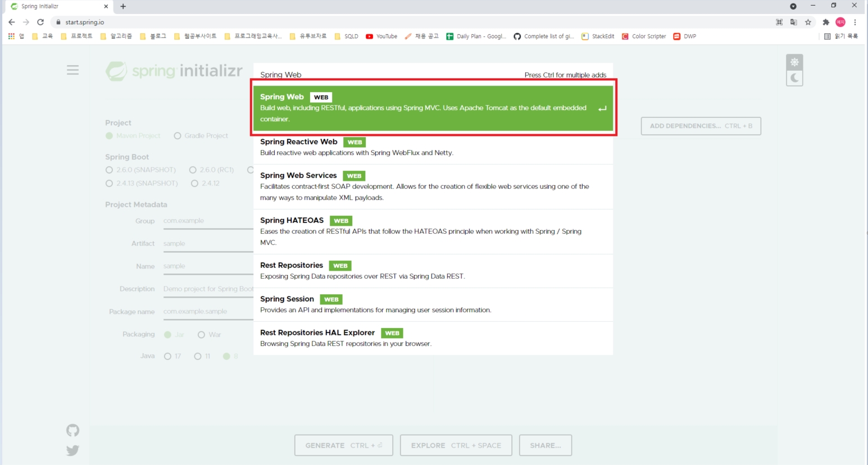This screenshot has height=465, width=868.
Task: Click the EXPLORE button
Action: [456, 445]
